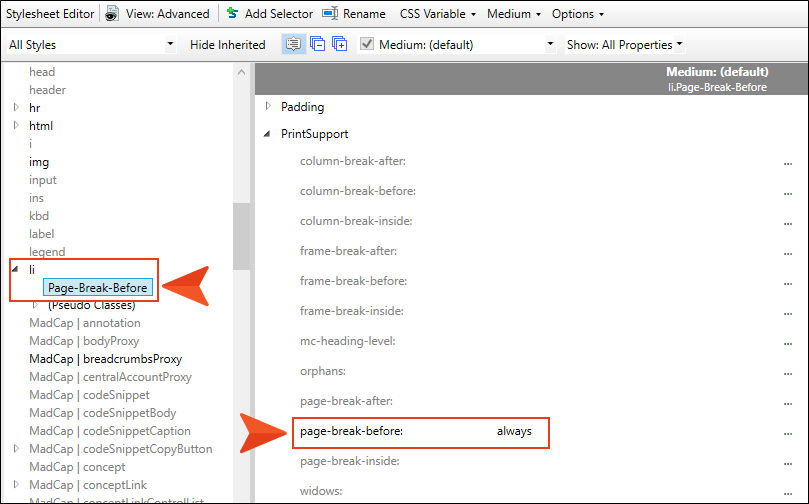Open the All Styles dropdown

click(90, 44)
